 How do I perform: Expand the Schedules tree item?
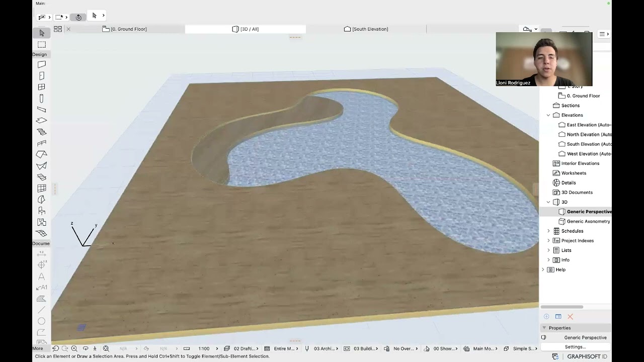(x=548, y=231)
